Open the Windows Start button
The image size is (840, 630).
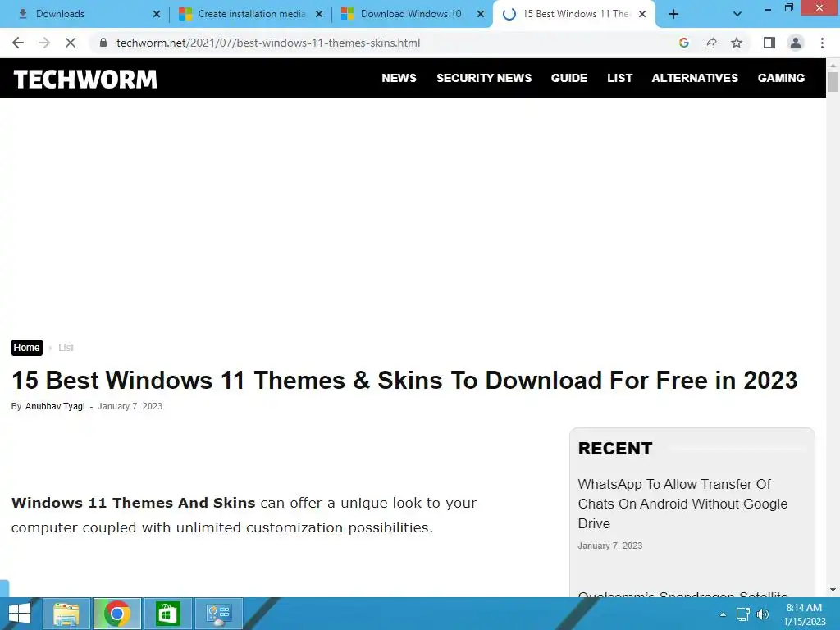[20, 614]
